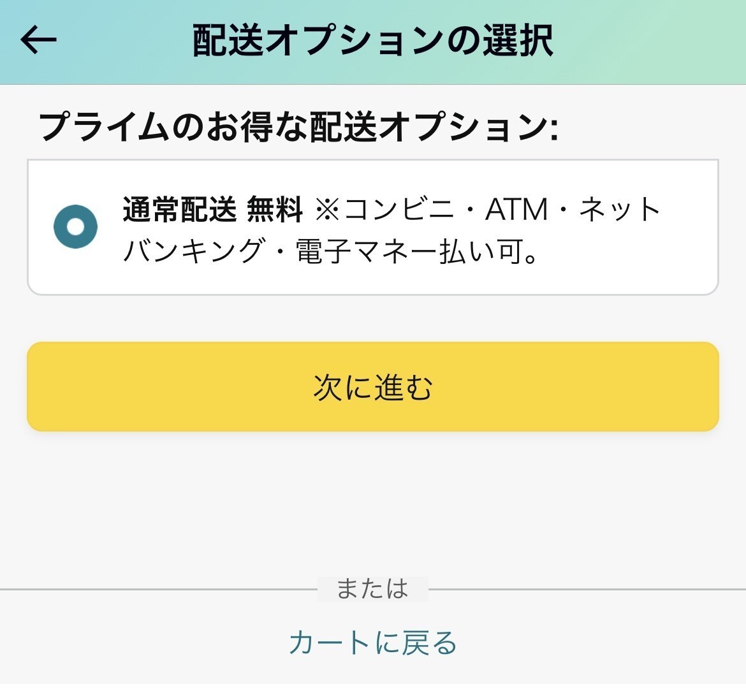Tap the white shipping option card

click(x=373, y=224)
